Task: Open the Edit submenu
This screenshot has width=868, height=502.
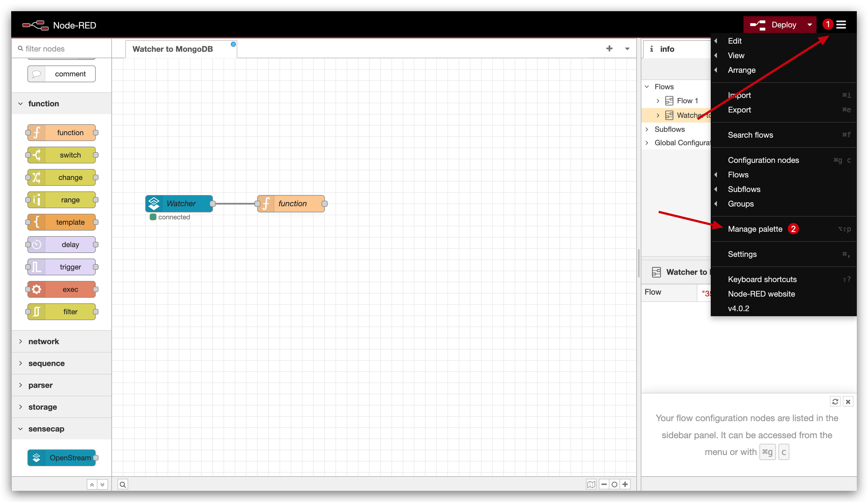Action: click(783, 41)
